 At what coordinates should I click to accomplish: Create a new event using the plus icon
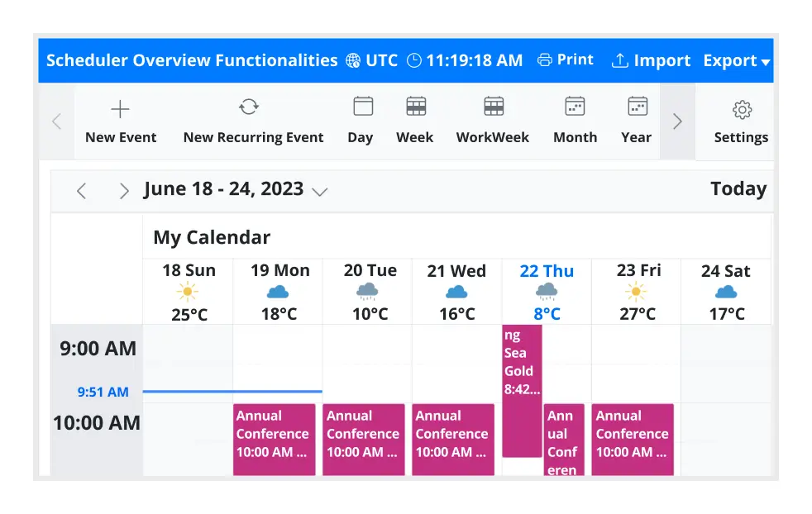pos(120,108)
